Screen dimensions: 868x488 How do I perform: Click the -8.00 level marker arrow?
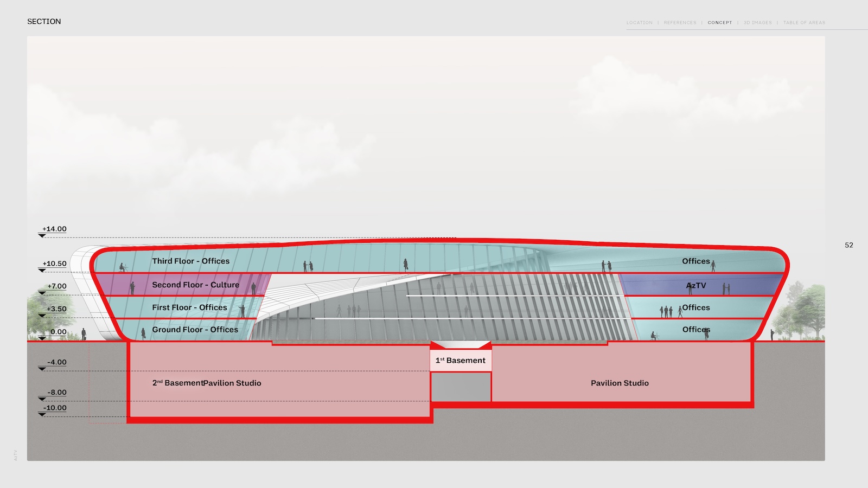[x=42, y=399]
